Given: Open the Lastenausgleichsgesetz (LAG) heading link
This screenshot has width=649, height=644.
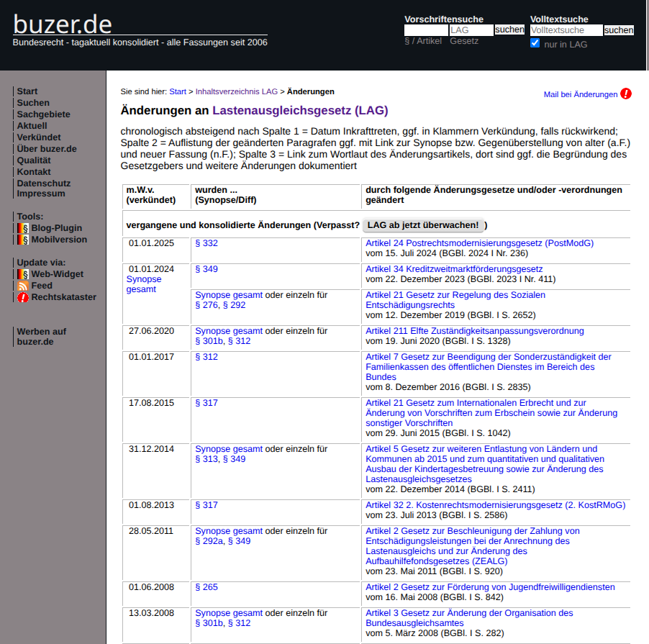Looking at the screenshot, I should (x=300, y=111).
